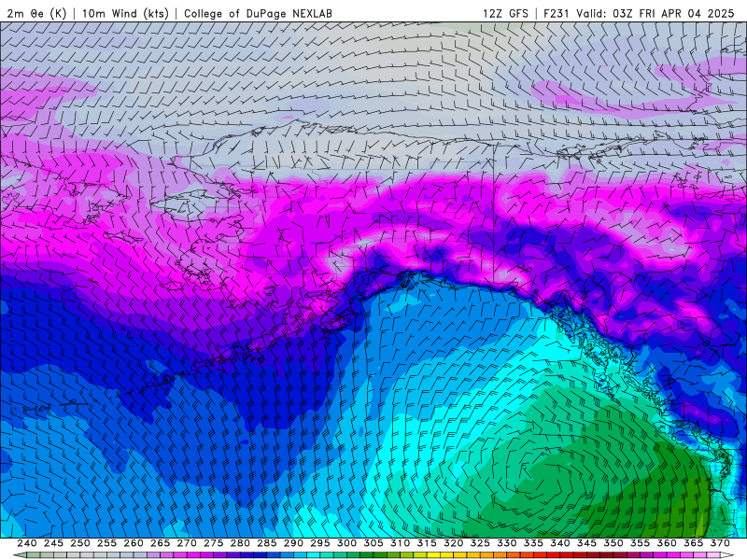Screen dimensions: 747x560
Task: Click the 365 value on color scale
Action: pyautogui.click(x=694, y=543)
